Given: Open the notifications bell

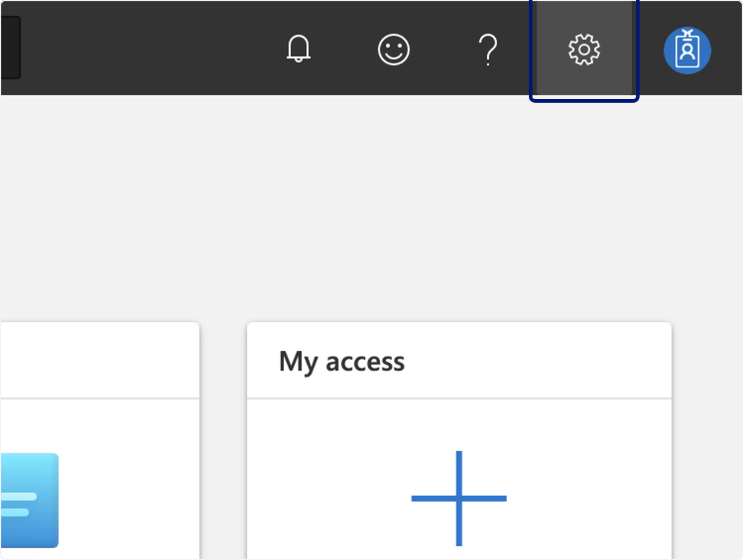Looking at the screenshot, I should tap(298, 48).
